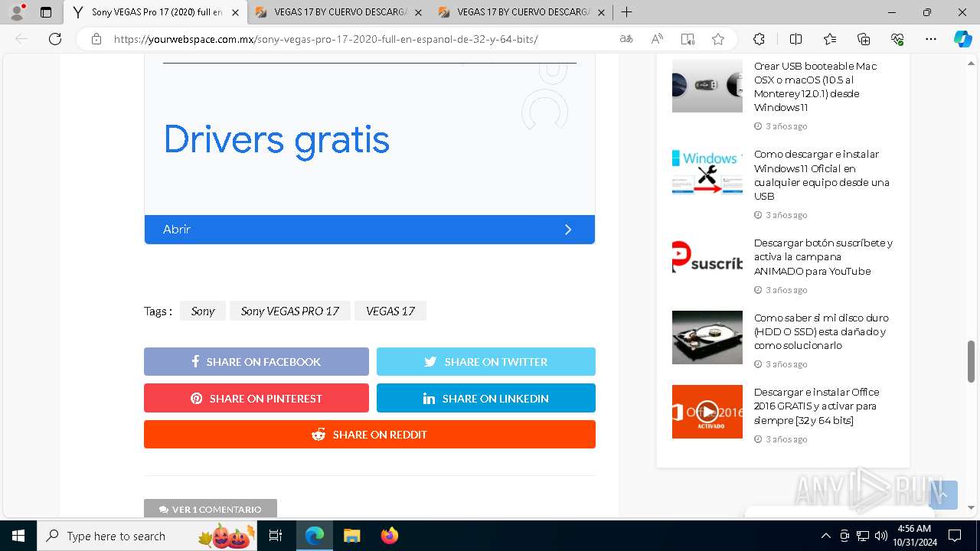The width and height of the screenshot is (980, 551).
Task: Open Como descargar e instalar Windows 11 article
Action: (822, 174)
